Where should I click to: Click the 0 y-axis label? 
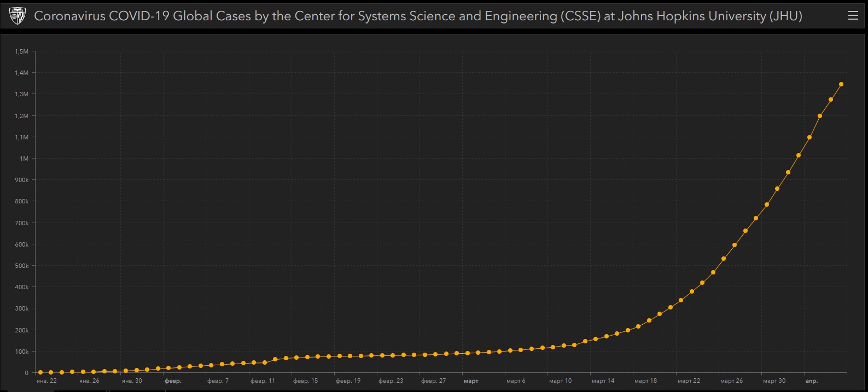[27, 373]
